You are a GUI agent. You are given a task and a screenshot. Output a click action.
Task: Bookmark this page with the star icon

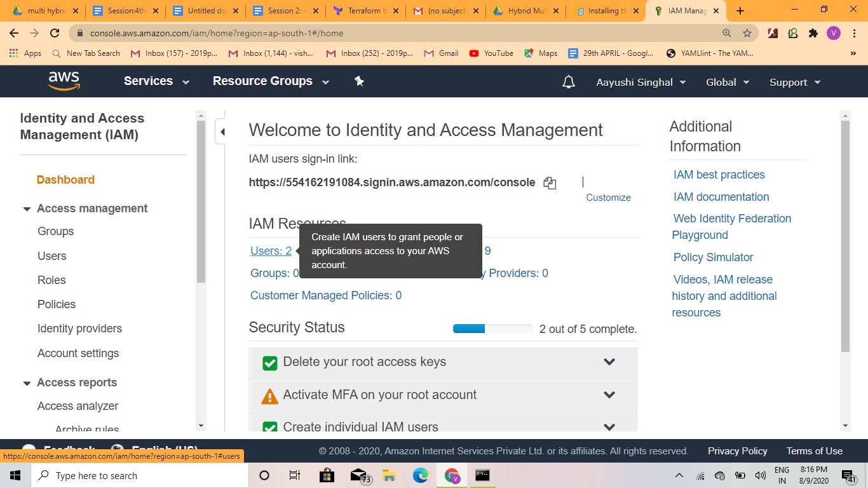[747, 33]
